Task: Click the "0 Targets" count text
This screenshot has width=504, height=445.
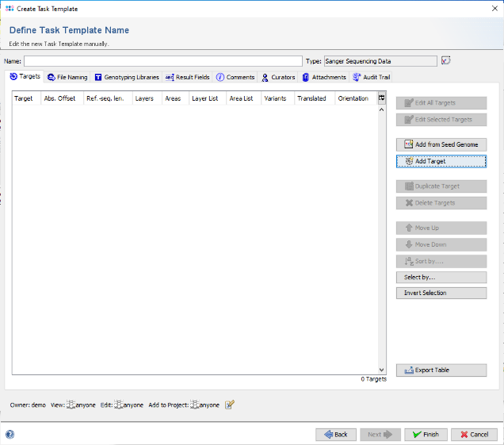Action: point(373,379)
